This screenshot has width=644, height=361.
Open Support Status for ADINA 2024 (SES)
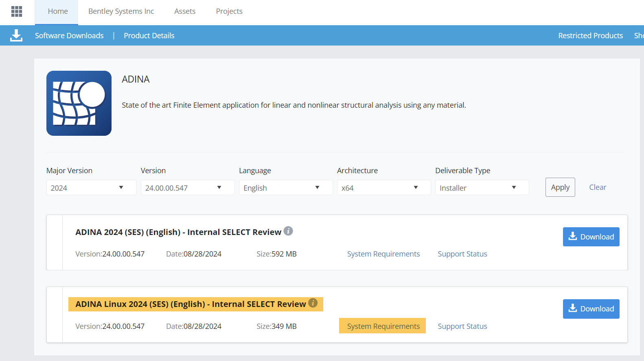[x=462, y=254]
